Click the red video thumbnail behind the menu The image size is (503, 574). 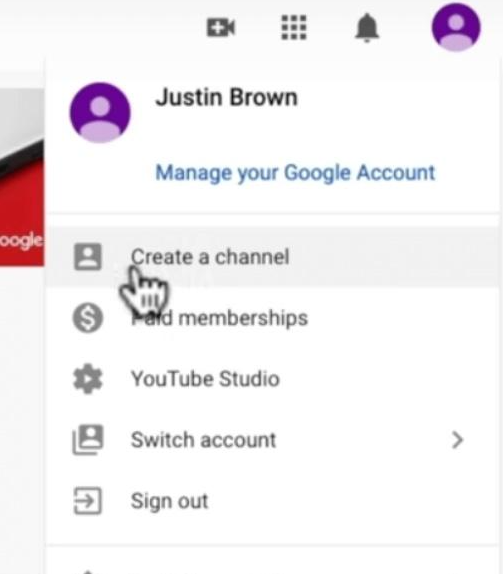point(22,177)
